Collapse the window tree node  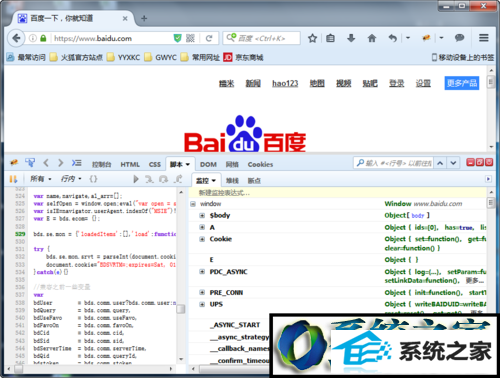[193, 204]
